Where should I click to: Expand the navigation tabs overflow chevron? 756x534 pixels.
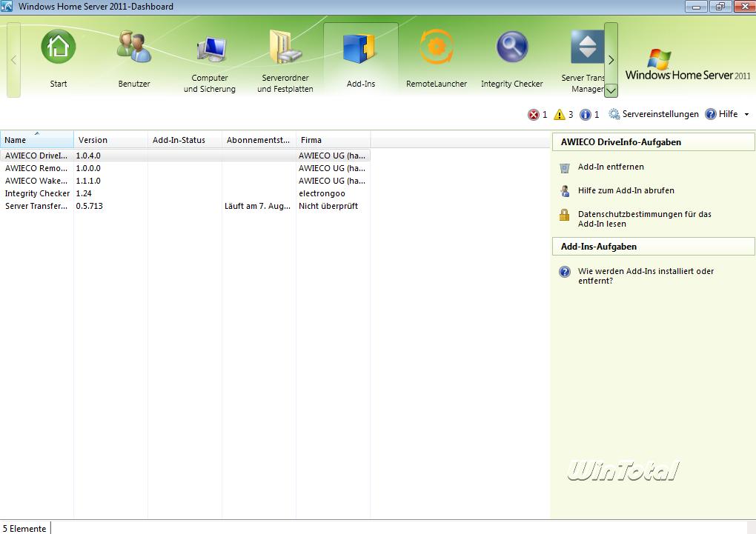click(611, 90)
